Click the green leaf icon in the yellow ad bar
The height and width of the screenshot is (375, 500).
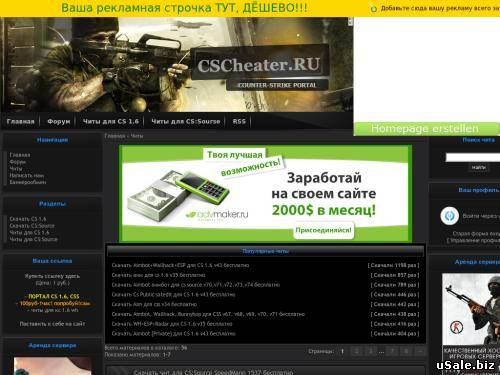pyautogui.click(x=373, y=8)
